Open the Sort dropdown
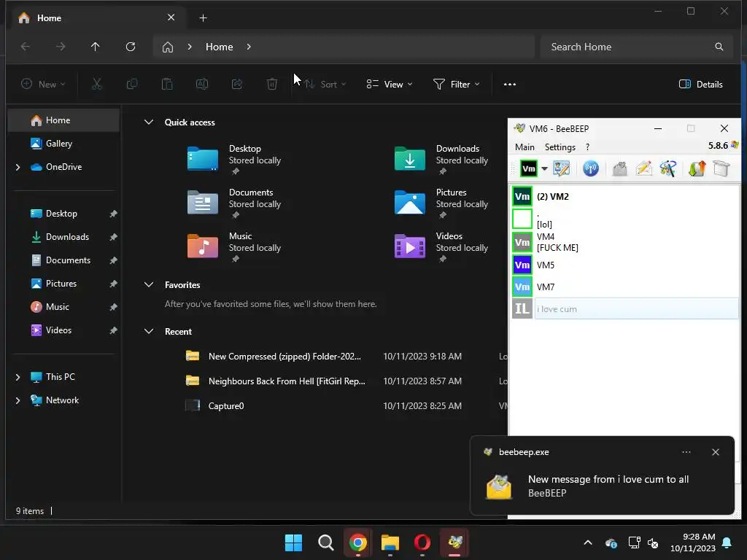 pos(325,85)
